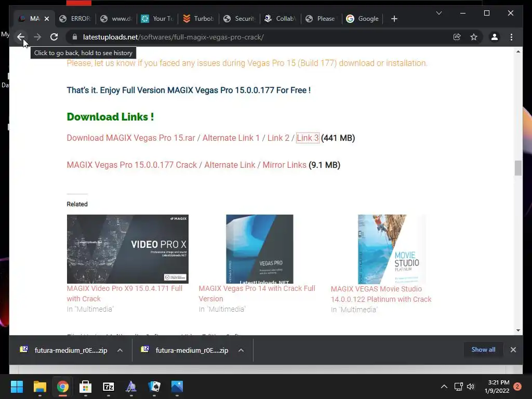The width and height of the screenshot is (532, 399).
Task: Expand options for second futura-medium download
Action: [241, 350]
